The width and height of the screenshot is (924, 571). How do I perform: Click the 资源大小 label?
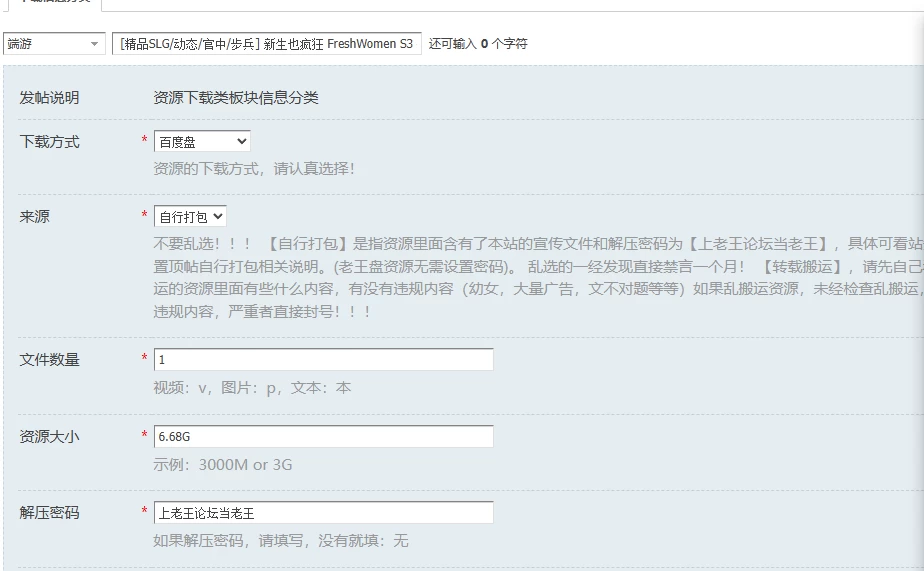[50, 437]
